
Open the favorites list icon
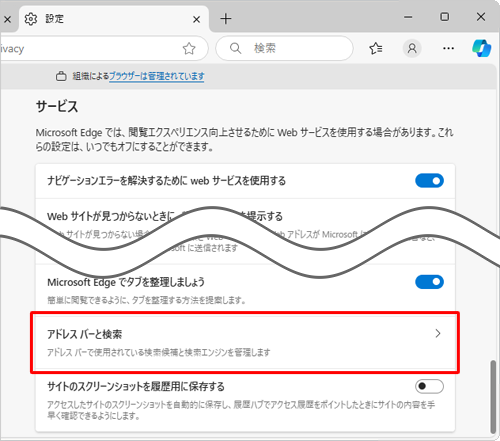[376, 49]
